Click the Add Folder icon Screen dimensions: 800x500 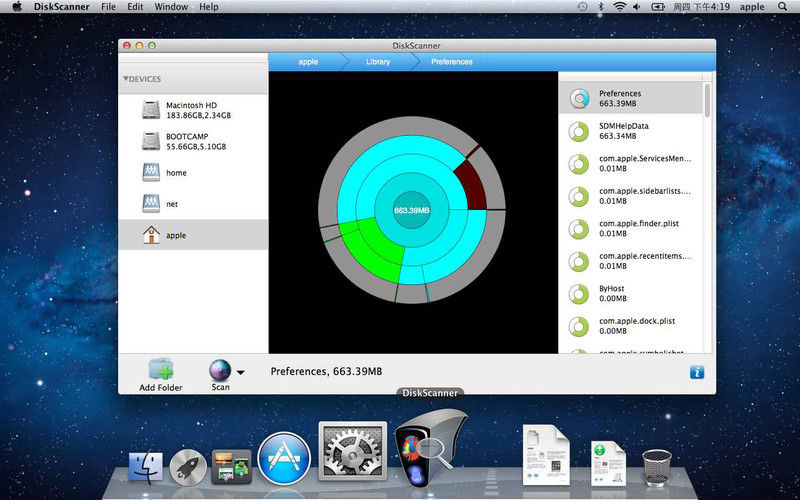pyautogui.click(x=161, y=369)
